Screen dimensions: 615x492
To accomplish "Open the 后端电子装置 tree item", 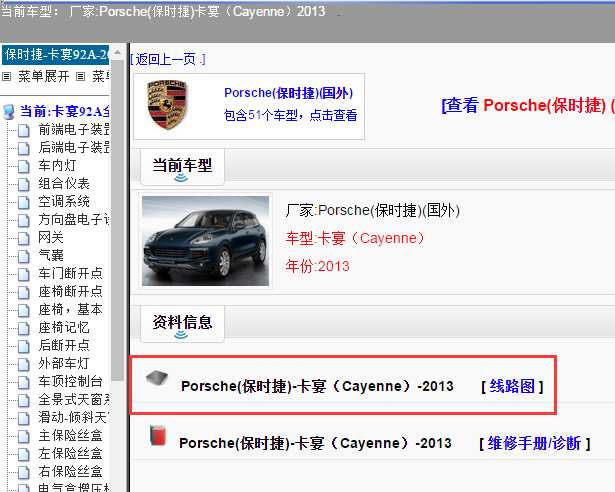I will click(74, 148).
